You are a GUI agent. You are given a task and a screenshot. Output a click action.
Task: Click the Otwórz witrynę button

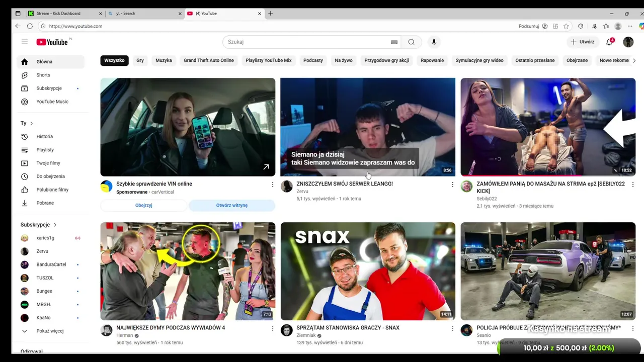(232, 205)
